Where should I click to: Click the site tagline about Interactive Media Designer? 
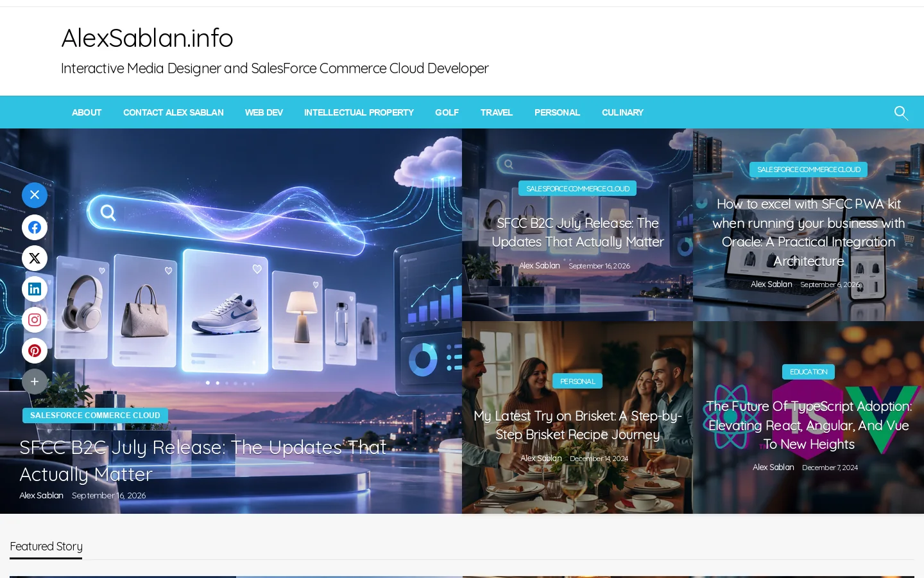tap(275, 68)
